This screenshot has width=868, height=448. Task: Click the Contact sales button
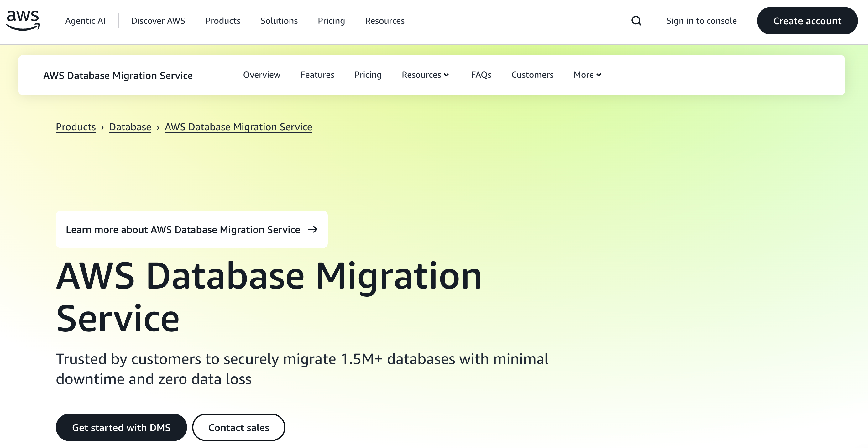(x=238, y=427)
